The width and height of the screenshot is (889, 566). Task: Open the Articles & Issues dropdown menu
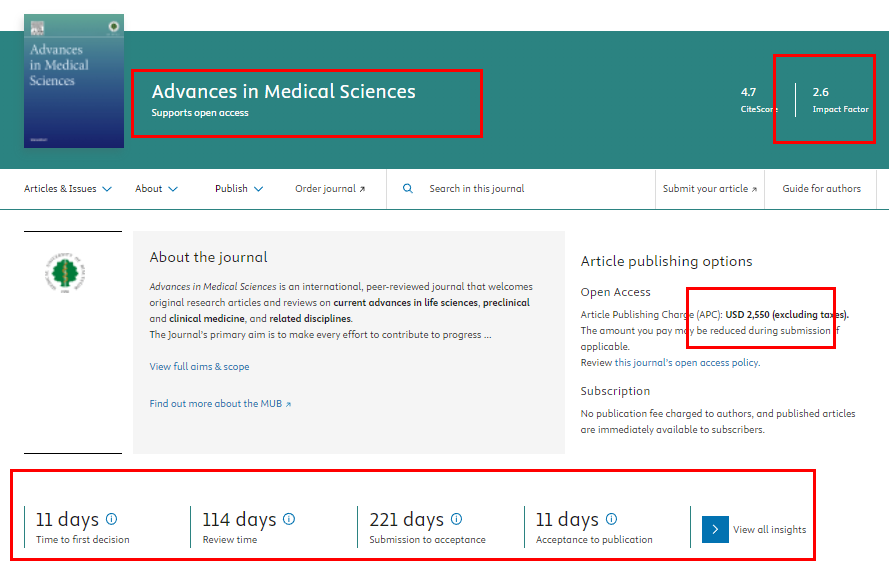[x=67, y=189]
